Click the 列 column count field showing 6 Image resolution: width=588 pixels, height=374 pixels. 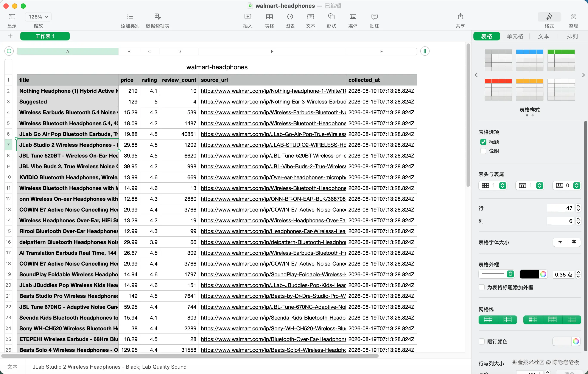(x=561, y=221)
